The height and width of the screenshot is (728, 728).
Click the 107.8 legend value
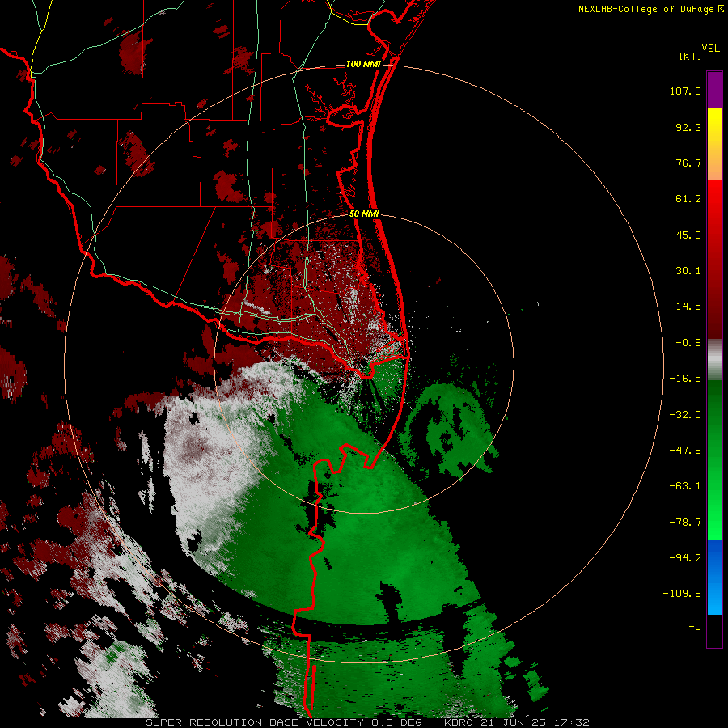[685, 91]
